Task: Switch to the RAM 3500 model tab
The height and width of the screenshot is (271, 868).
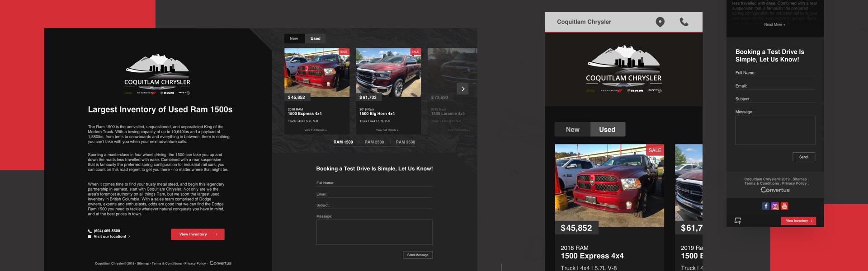Action: pos(406,142)
